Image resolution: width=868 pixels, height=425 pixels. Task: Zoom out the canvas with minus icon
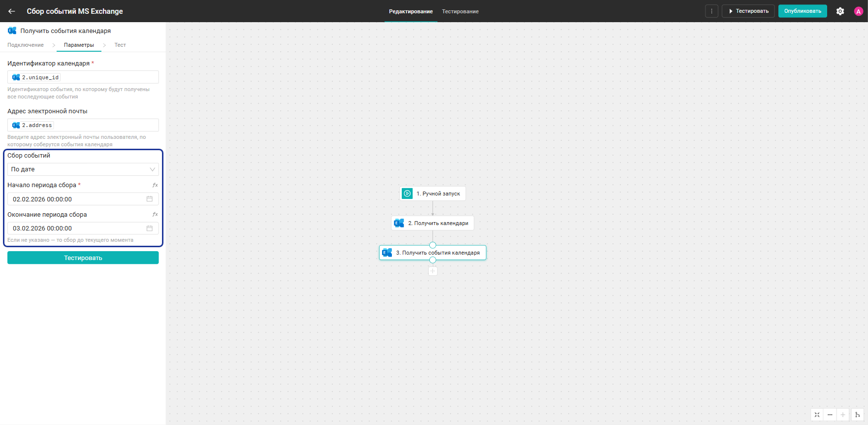(x=830, y=415)
